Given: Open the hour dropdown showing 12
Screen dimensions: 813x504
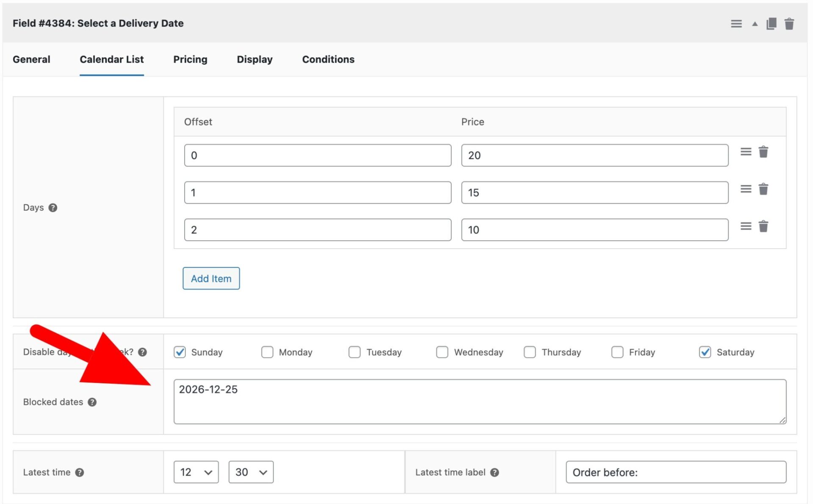Looking at the screenshot, I should (195, 472).
